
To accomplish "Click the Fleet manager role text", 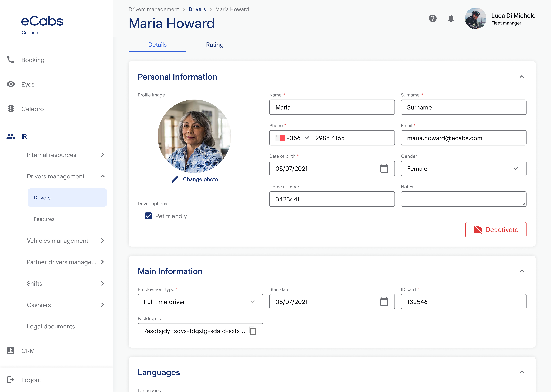I will coord(506,23).
